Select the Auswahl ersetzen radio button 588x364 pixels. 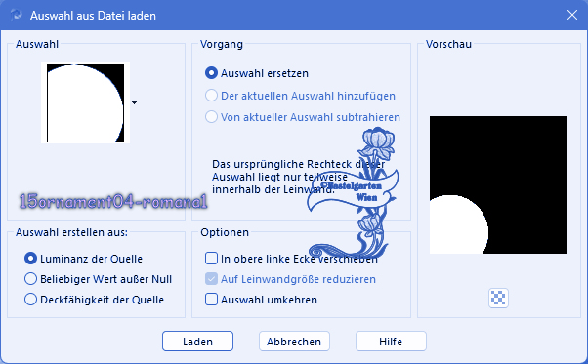point(211,73)
